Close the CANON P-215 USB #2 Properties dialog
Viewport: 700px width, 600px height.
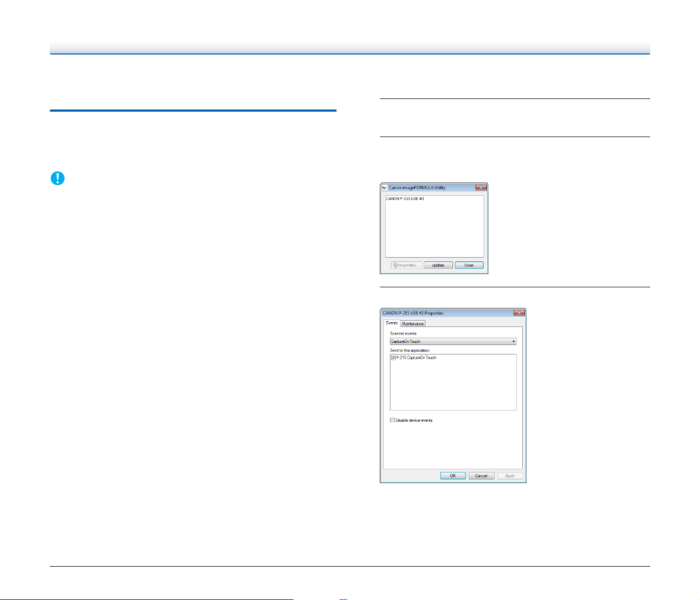519,313
